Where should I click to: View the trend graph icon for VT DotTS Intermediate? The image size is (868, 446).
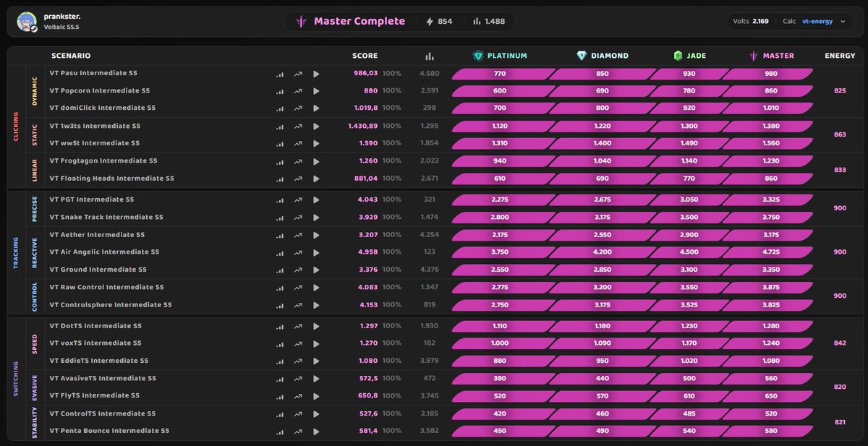pyautogui.click(x=298, y=326)
